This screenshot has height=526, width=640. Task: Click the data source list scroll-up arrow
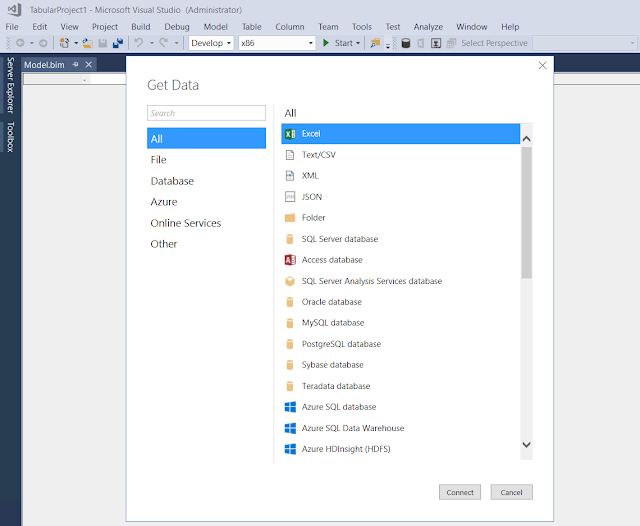click(527, 139)
